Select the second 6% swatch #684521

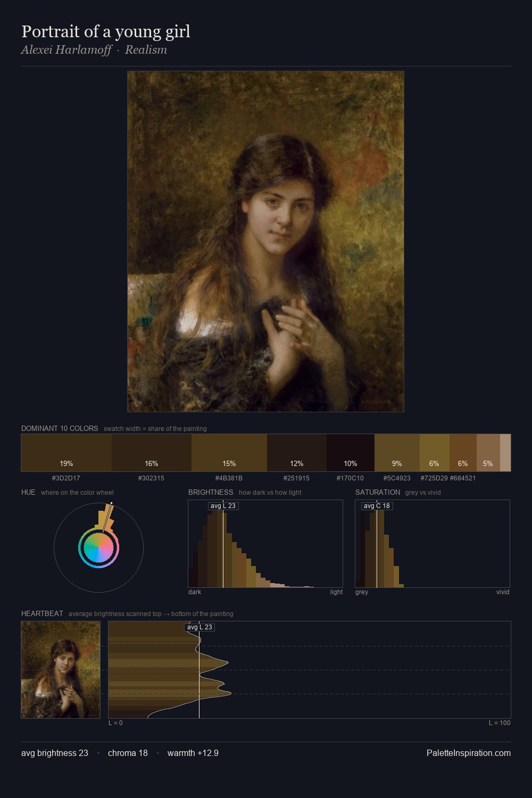[463, 453]
